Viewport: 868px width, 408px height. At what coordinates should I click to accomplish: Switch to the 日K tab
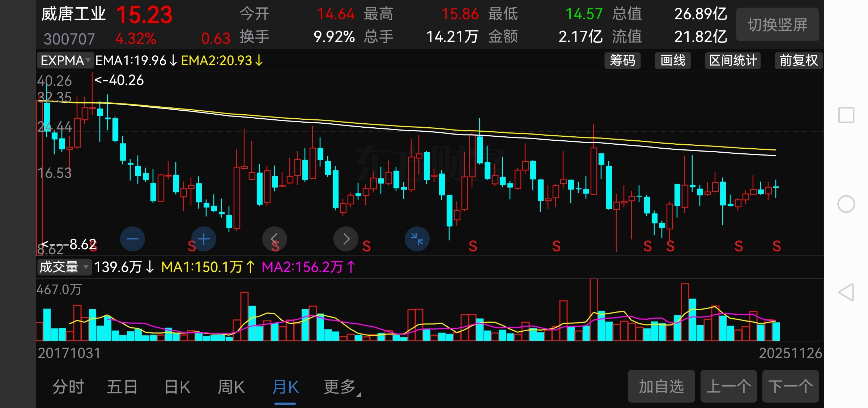tap(177, 387)
